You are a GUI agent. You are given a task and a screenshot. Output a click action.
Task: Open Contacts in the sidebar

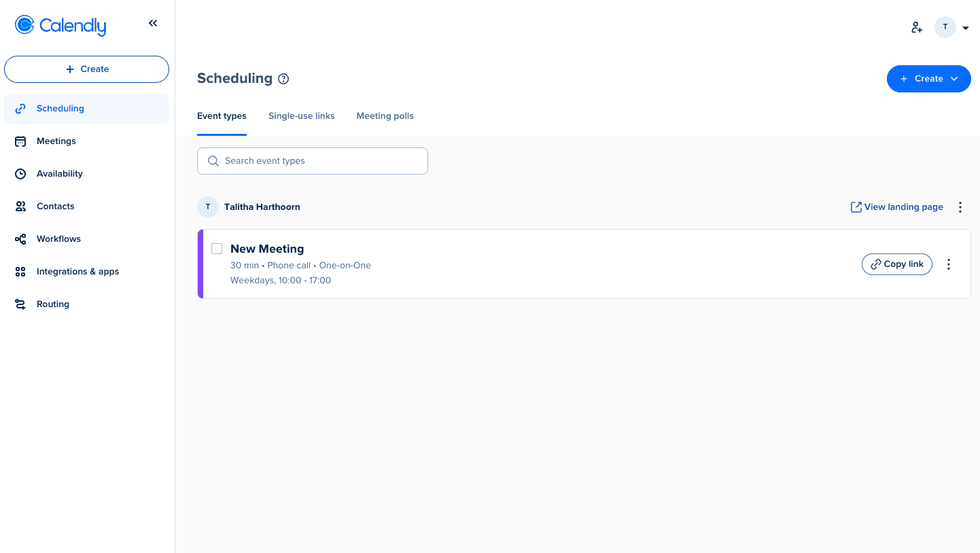point(55,207)
